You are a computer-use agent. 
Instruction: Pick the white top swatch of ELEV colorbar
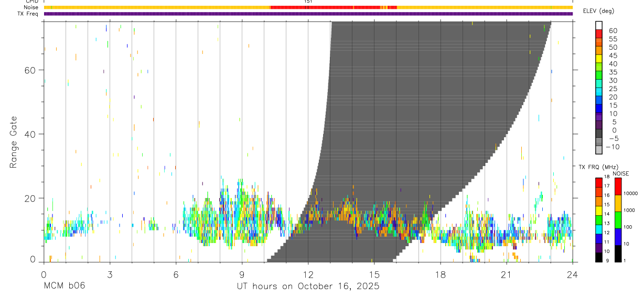(x=599, y=25)
